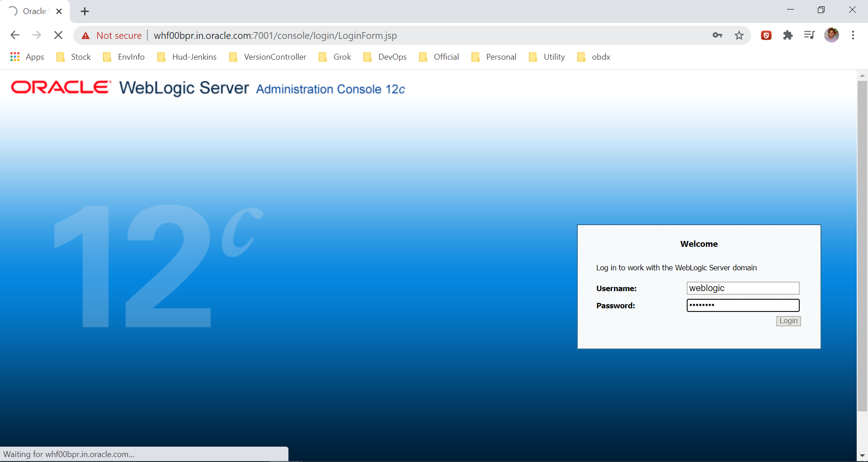
Task: Click the Login button
Action: coord(788,321)
